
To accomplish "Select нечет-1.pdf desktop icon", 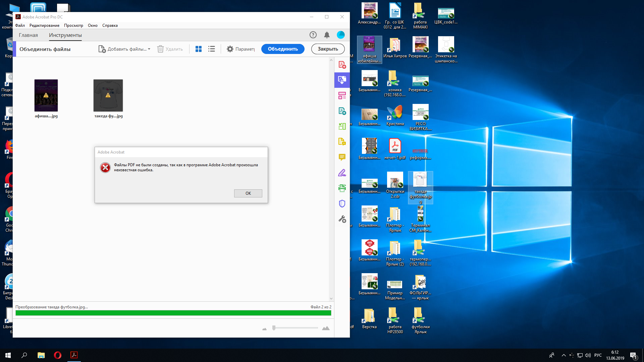I will (395, 149).
